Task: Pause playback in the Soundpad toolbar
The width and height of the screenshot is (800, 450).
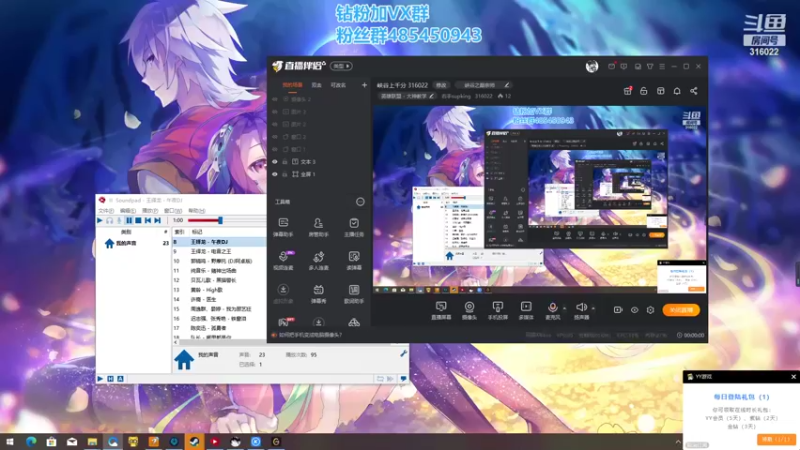Action: pyautogui.click(x=129, y=220)
